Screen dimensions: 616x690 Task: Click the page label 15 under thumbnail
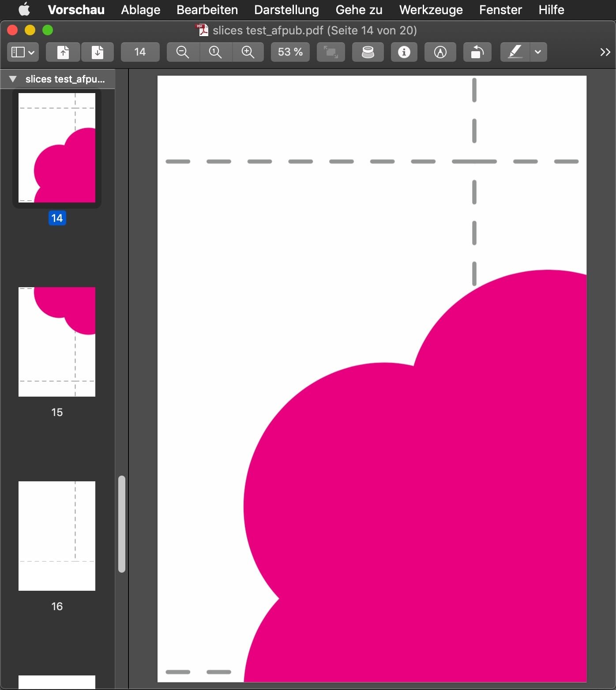tap(57, 412)
